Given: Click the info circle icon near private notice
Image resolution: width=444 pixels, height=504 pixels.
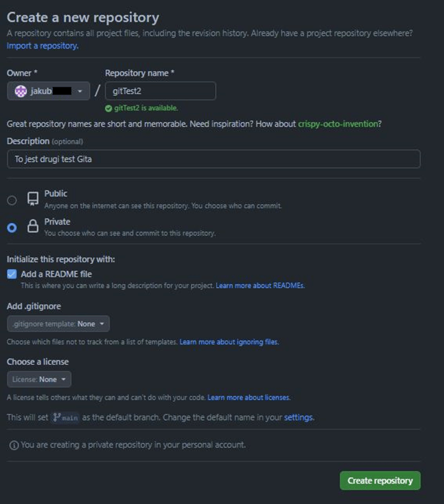Looking at the screenshot, I should [14, 445].
